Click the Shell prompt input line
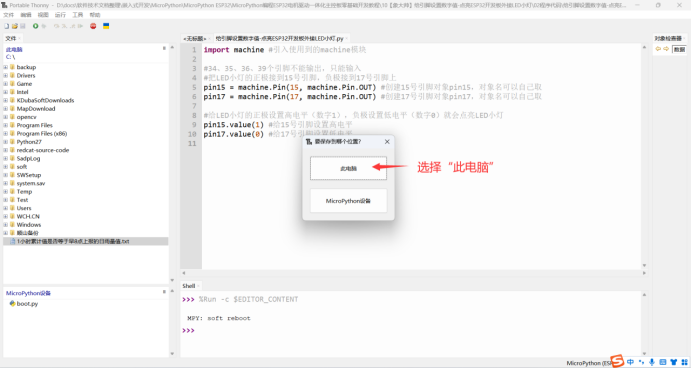The image size is (692, 368). coord(410,330)
